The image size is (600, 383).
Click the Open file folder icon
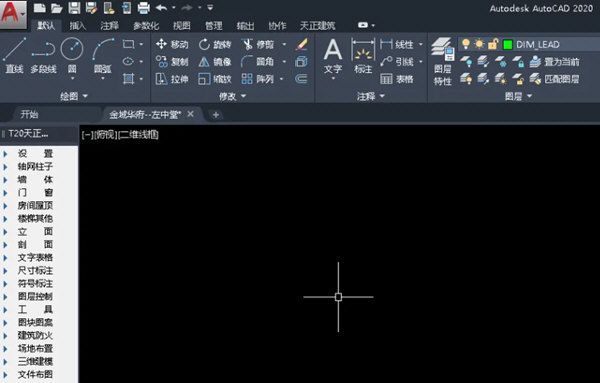pos(57,8)
